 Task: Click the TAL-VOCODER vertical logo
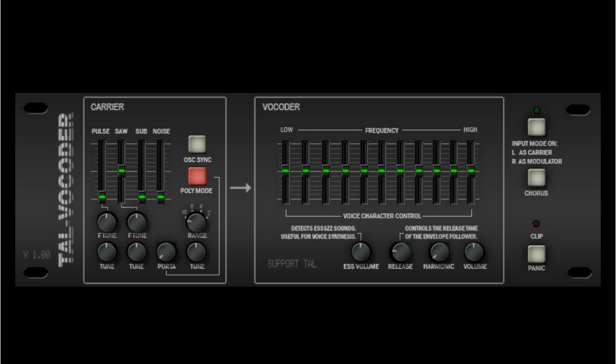coord(66,190)
